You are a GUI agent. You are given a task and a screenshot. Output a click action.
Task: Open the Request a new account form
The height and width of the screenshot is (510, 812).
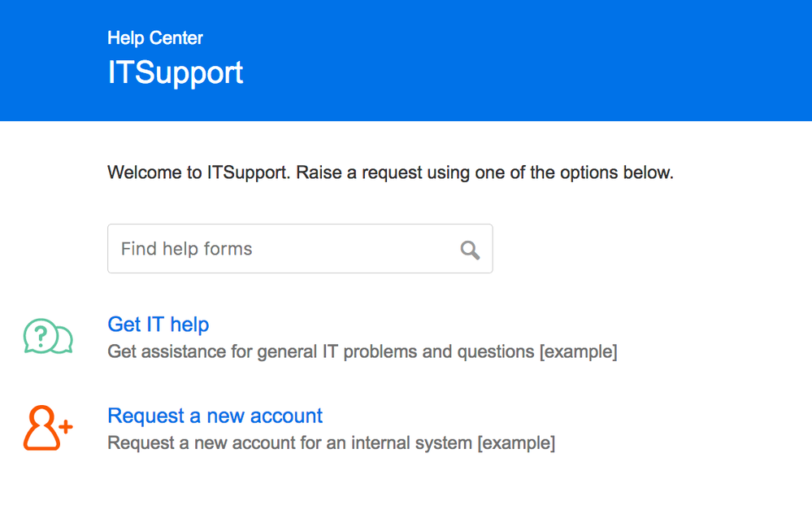(215, 416)
